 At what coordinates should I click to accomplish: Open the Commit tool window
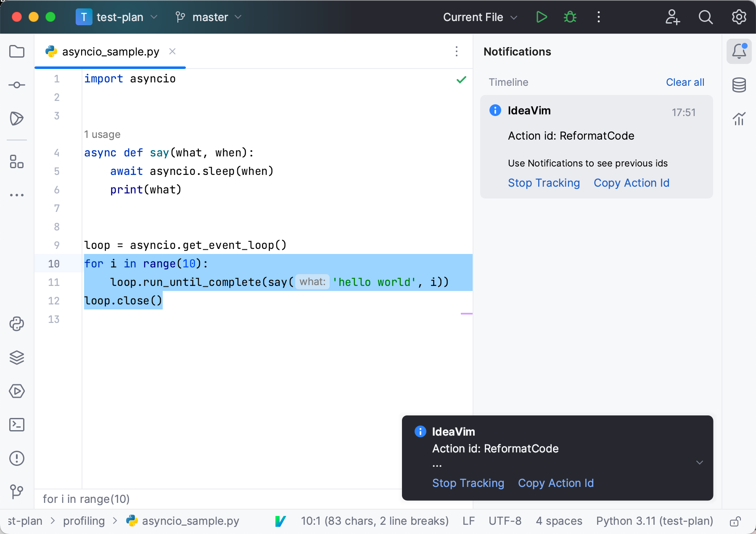click(17, 85)
